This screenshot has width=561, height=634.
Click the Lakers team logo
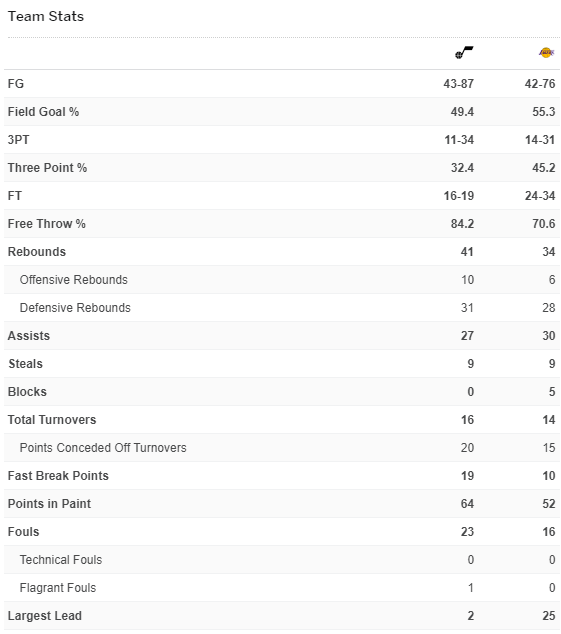546,53
